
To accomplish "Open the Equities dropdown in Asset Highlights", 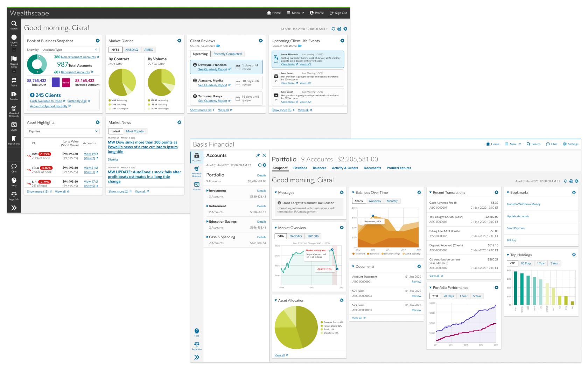I will click(x=63, y=131).
